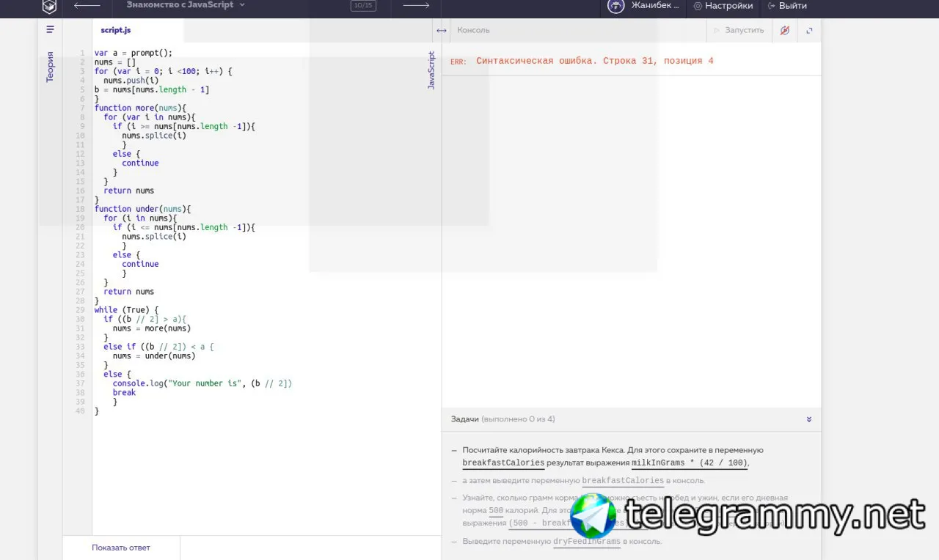
Task: Open user avatar profile icon
Action: pos(616,6)
